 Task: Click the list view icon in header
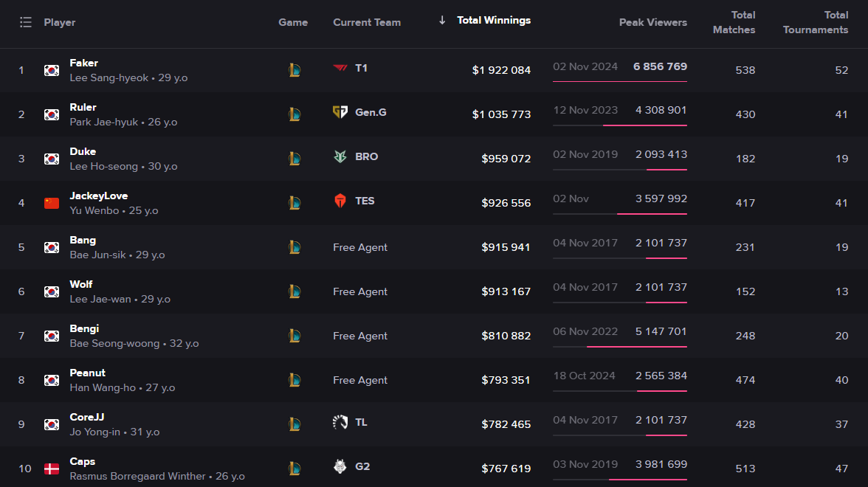(x=26, y=22)
